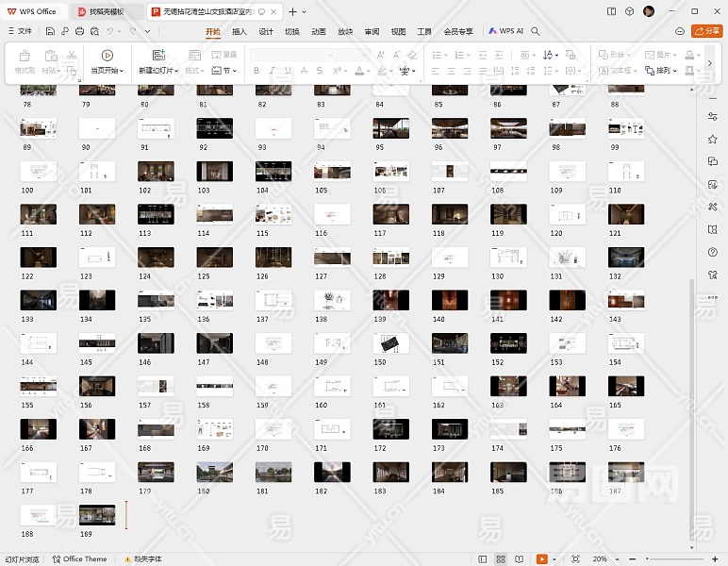Expand the 排列 arrange dropdown

664,71
